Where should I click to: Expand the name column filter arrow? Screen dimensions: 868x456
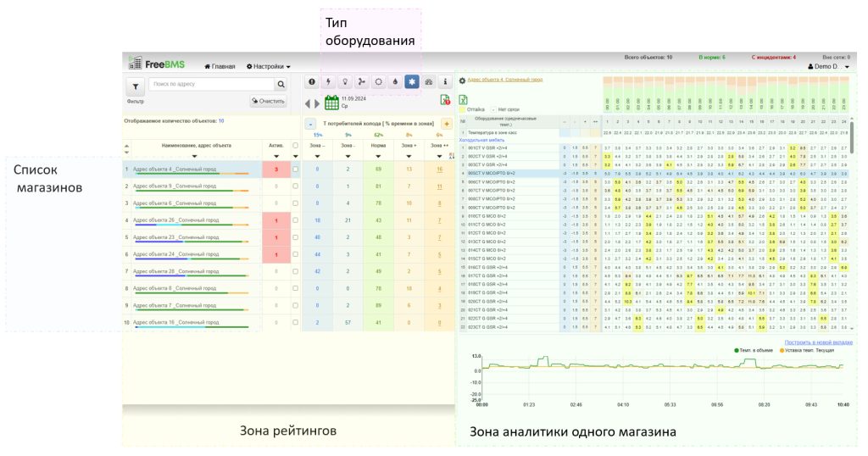(194, 157)
